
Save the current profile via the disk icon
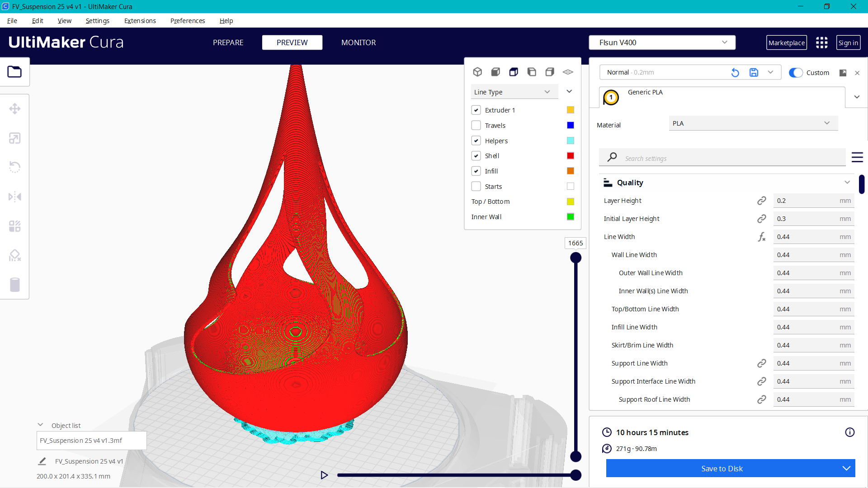click(x=754, y=72)
